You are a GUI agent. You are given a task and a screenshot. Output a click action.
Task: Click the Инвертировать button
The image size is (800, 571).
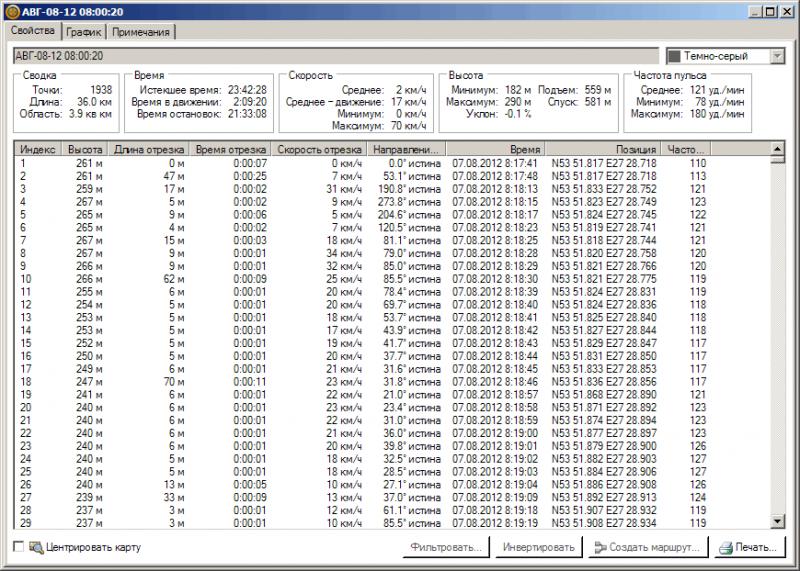pos(539,548)
